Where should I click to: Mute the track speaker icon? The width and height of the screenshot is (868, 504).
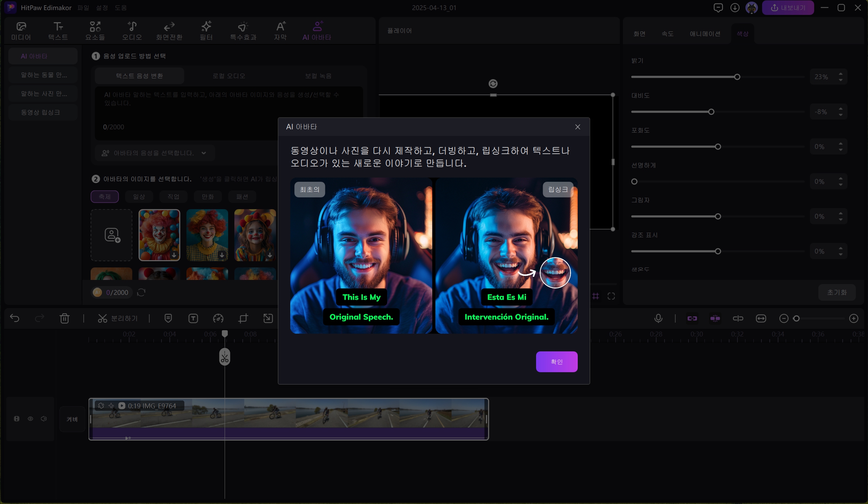tap(44, 419)
